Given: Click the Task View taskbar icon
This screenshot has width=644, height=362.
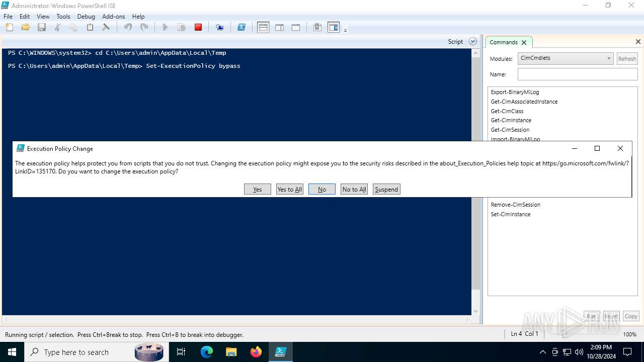Looking at the screenshot, I should coord(181,352).
